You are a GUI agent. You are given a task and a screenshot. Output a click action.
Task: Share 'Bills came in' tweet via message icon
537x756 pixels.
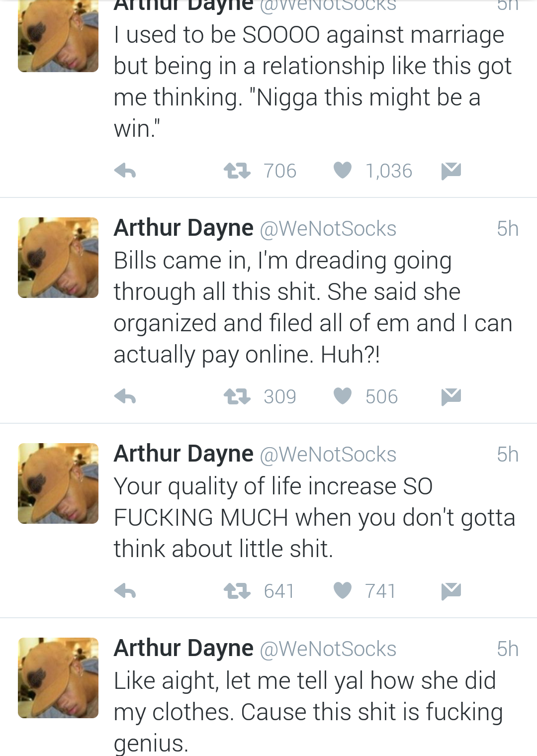click(451, 397)
